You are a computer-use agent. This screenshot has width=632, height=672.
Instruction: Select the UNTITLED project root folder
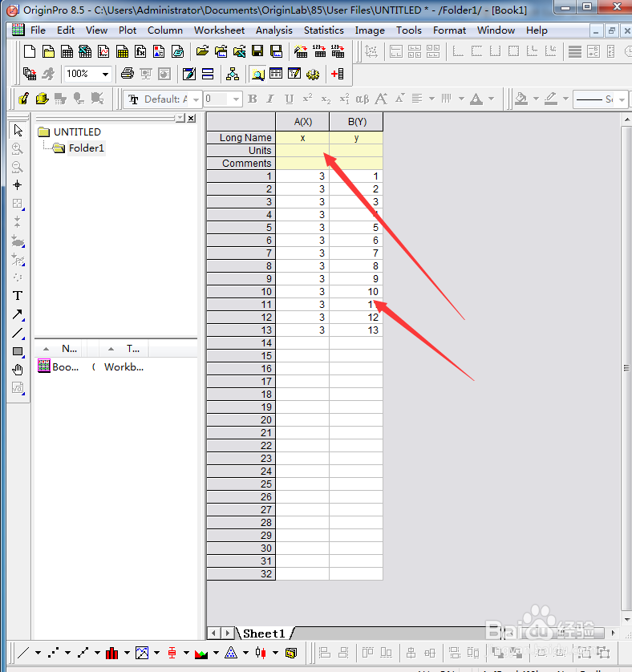click(77, 132)
